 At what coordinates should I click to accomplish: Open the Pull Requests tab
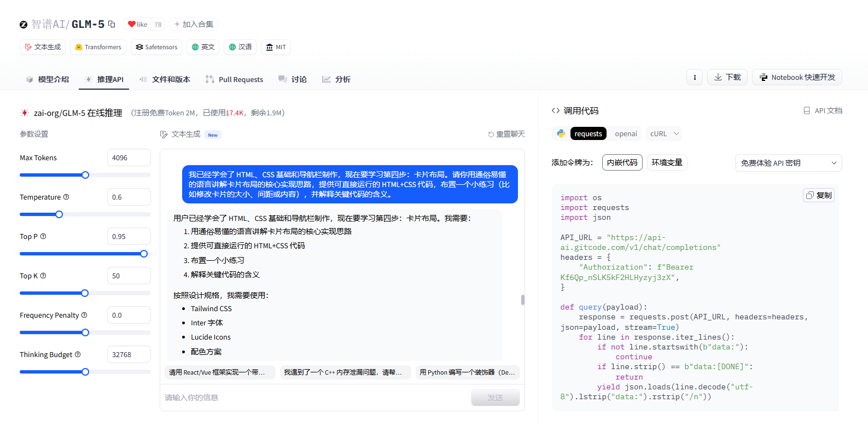tap(234, 79)
